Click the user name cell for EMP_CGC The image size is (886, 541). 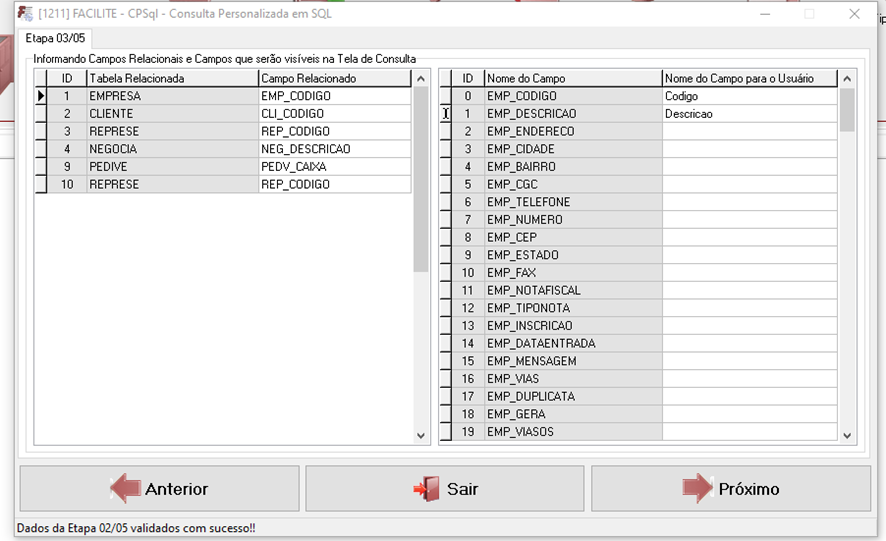(749, 184)
